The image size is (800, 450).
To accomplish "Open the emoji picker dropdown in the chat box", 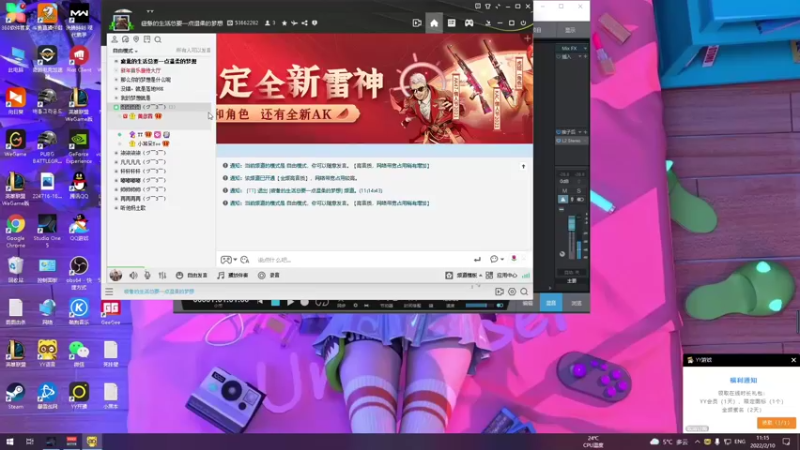I will [x=229, y=260].
